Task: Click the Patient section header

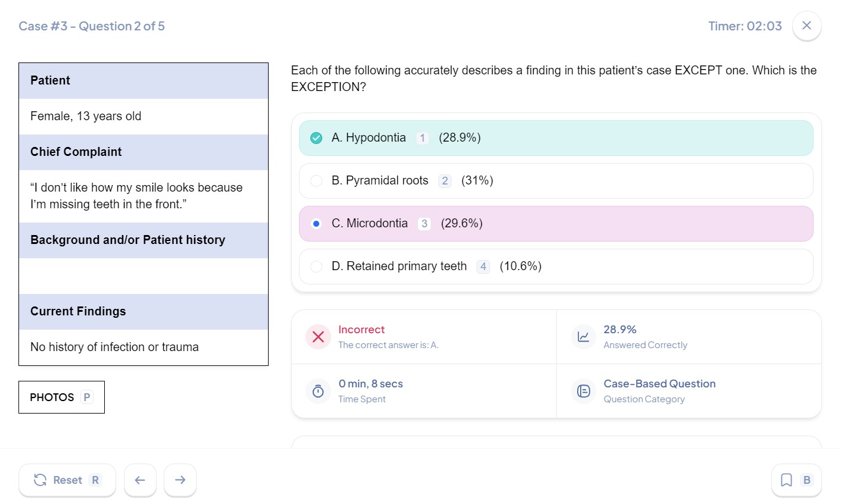Action: point(143,80)
